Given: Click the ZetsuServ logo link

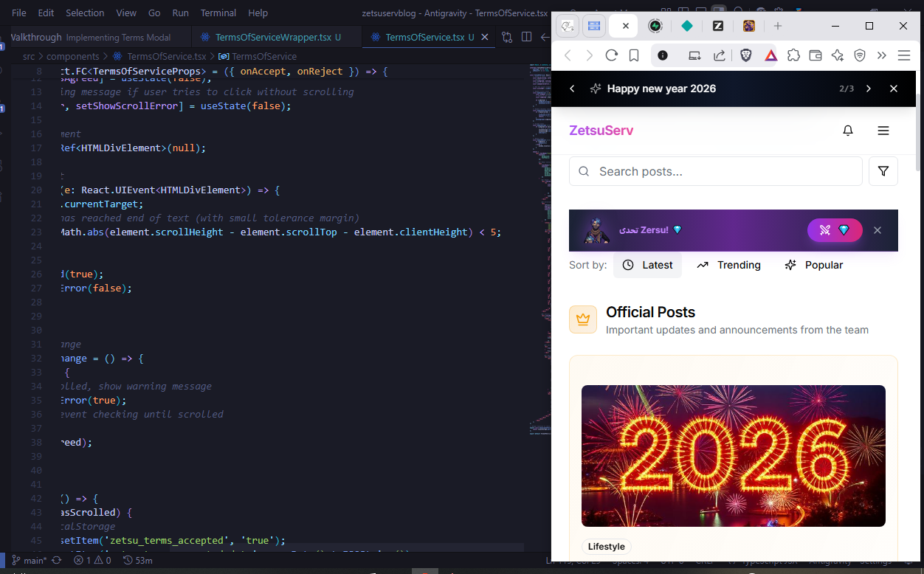Looking at the screenshot, I should [x=601, y=131].
